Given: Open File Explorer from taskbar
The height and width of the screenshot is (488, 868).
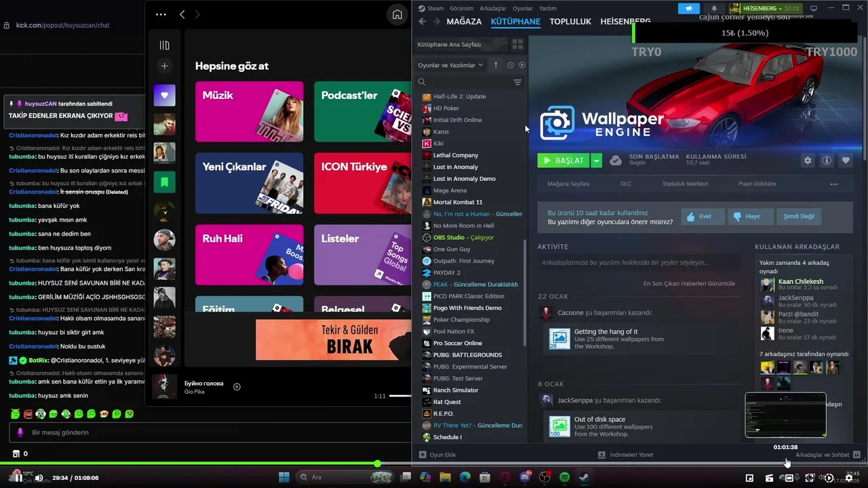Looking at the screenshot, I should (445, 478).
